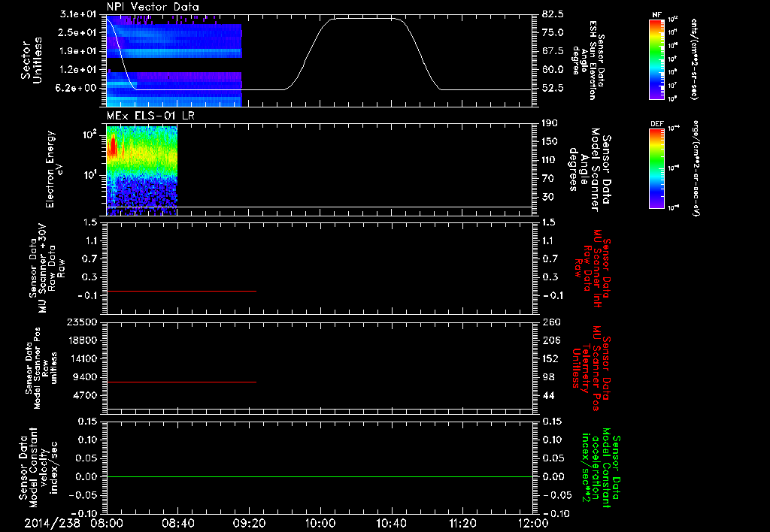Click the "NPI Vector Data" panel title
This screenshot has height=532, width=770.
(153, 7)
